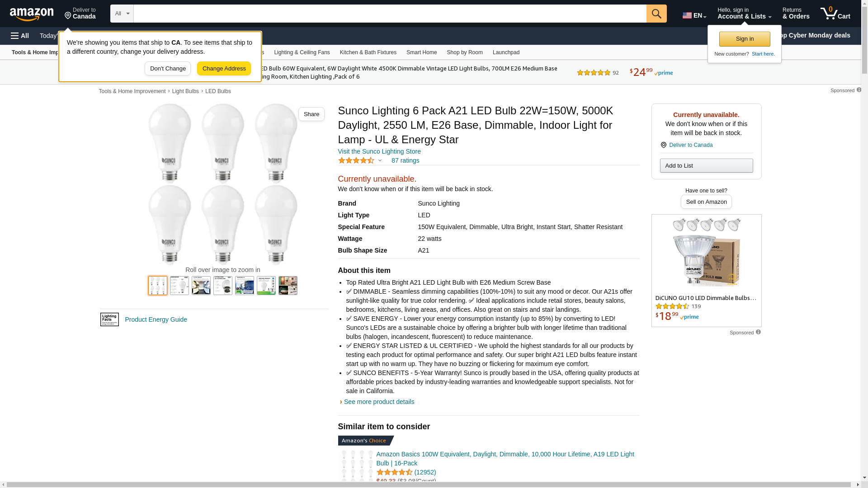Screen dimensions: 868x488
Task: Click the star rating icon under title
Action: pos(356,160)
